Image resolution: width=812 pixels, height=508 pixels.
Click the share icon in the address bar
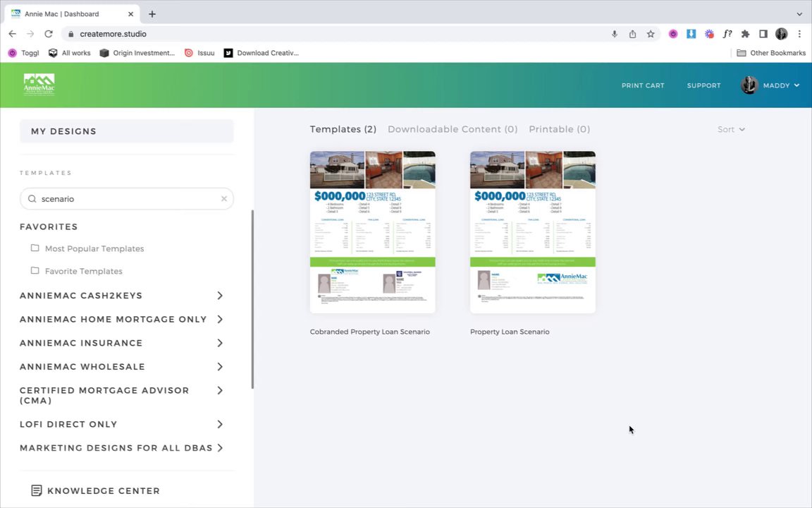(632, 34)
